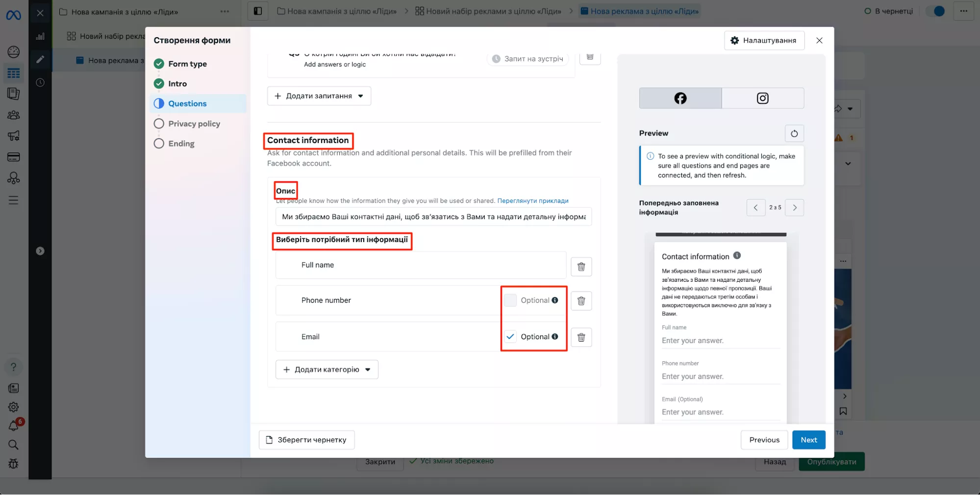Open the Intro step
Screen dimensions: 980x495
pyautogui.click(x=177, y=84)
